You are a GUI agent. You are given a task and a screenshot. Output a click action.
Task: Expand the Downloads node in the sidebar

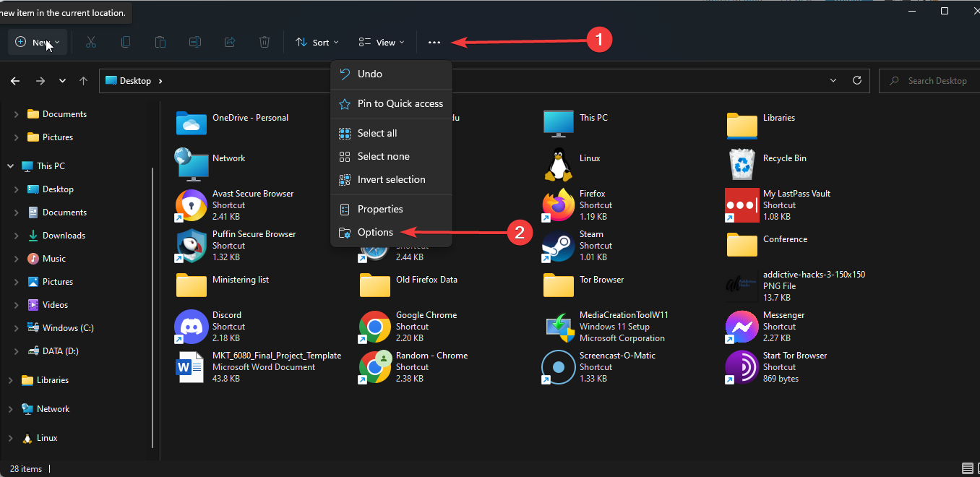[x=17, y=236]
